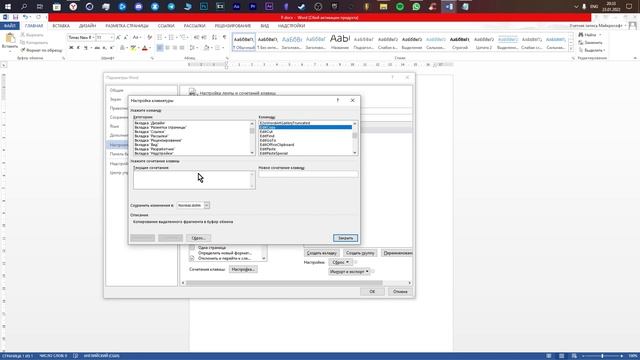Open the Paragraph group dialog launcher
The height and width of the screenshot is (360, 640).
pyautogui.click(x=227, y=58)
